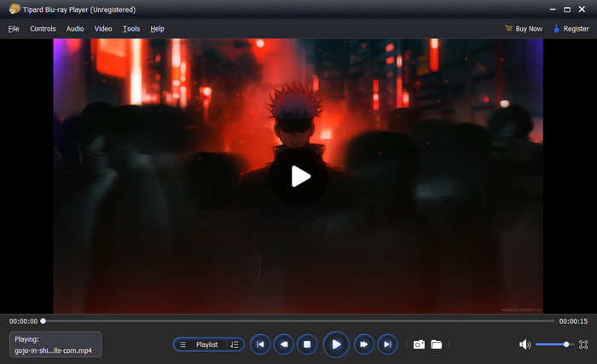597x364 pixels.
Task: Open the Playlist panel button
Action: [x=209, y=344]
